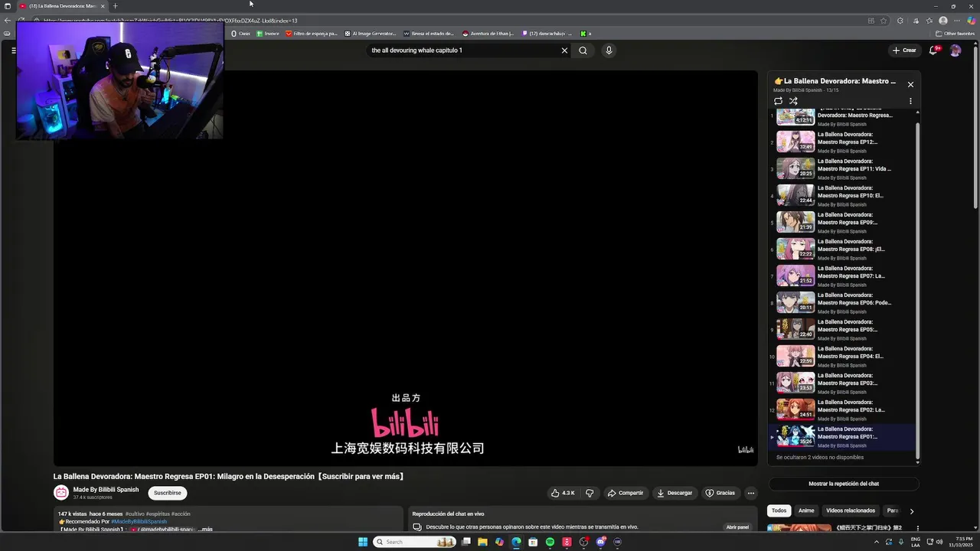Select the Anime filter chip
The width and height of the screenshot is (980, 551).
click(x=806, y=510)
